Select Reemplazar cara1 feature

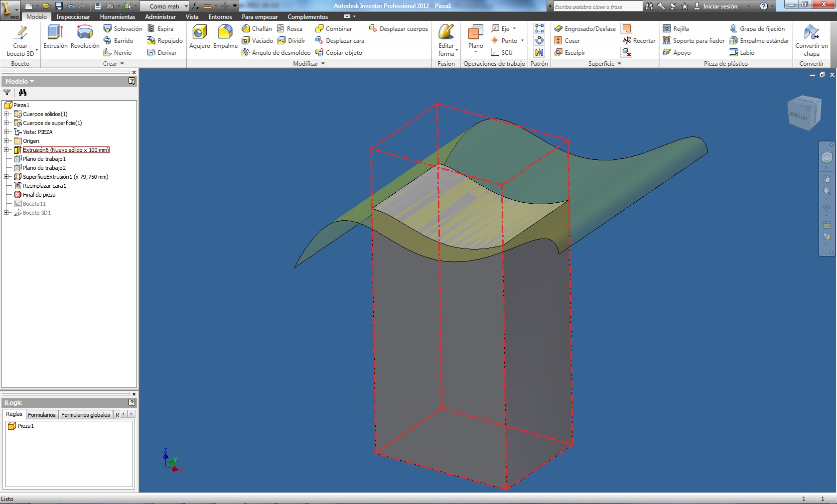pos(40,186)
